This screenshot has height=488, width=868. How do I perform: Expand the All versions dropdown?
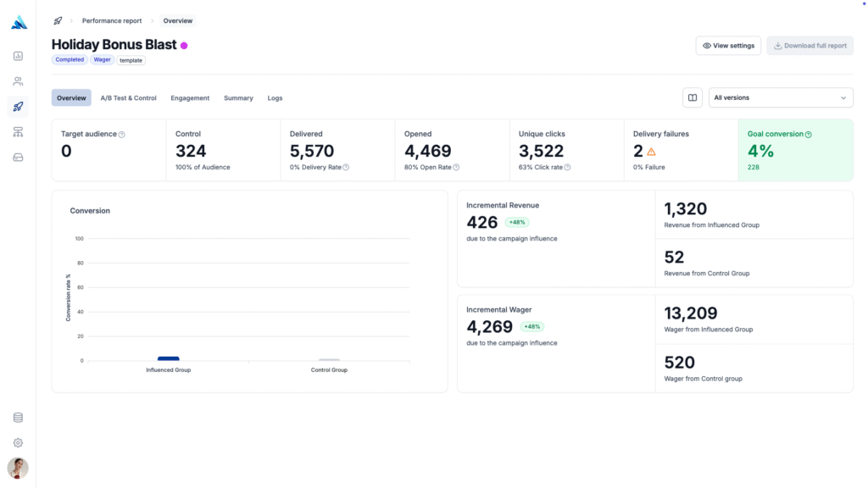point(780,97)
